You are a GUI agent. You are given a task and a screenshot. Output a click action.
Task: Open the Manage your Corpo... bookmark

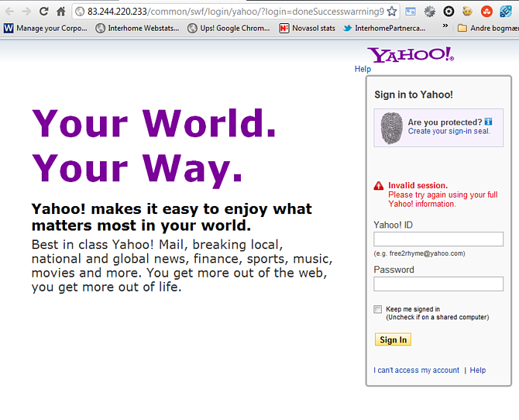click(x=46, y=28)
